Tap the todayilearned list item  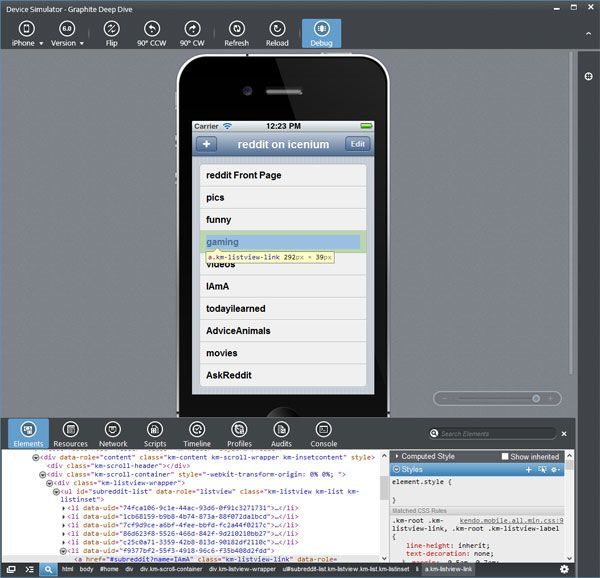(x=283, y=308)
